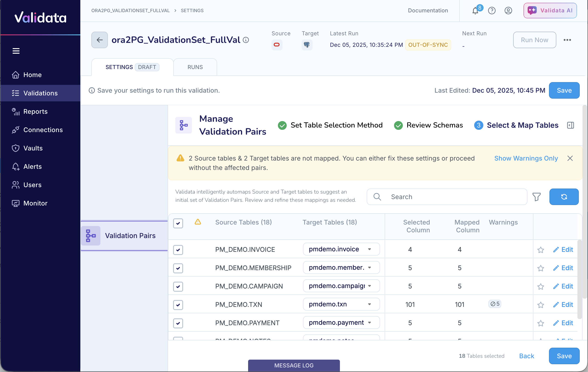Select Reports in the left sidebar
Image resolution: width=588 pixels, height=372 pixels.
click(x=35, y=111)
